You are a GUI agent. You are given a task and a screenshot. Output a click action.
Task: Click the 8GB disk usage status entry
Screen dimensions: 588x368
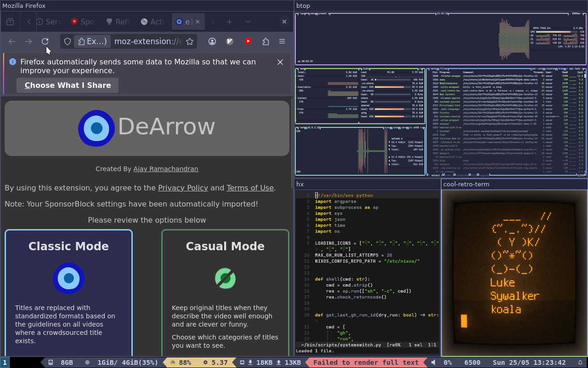(x=61, y=362)
